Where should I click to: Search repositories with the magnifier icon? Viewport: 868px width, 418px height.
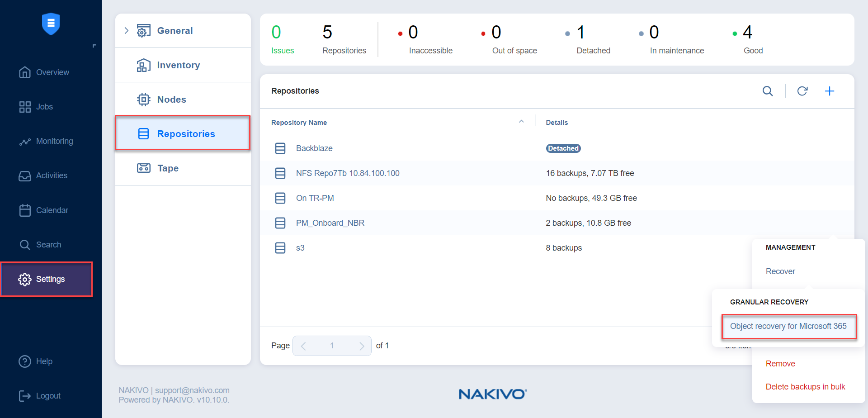tap(768, 91)
